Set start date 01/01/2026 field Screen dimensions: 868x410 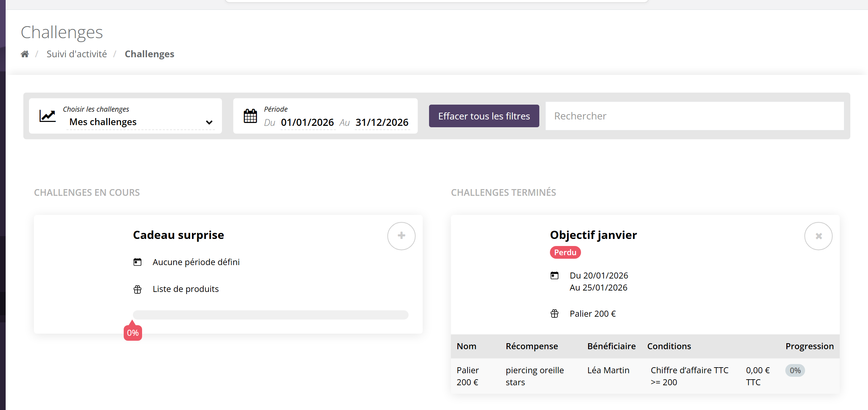point(307,122)
